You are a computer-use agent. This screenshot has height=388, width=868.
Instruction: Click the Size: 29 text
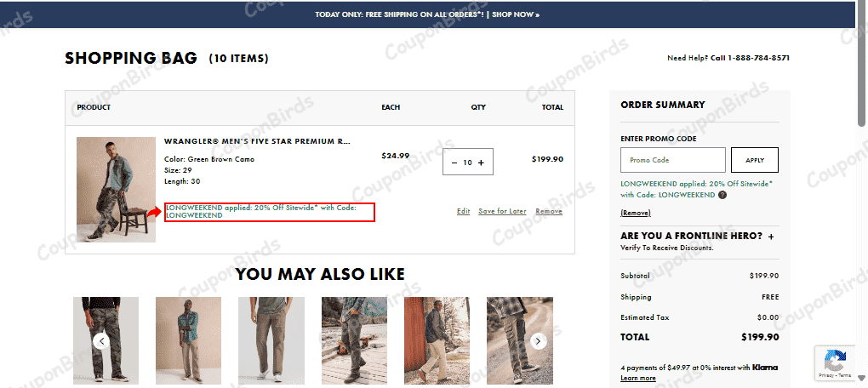(x=178, y=170)
